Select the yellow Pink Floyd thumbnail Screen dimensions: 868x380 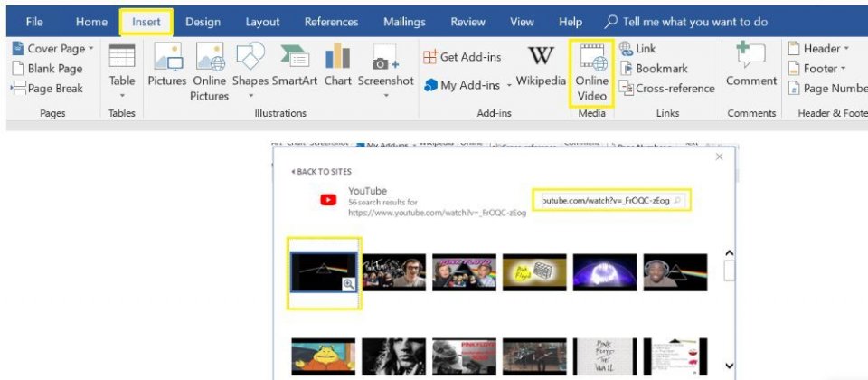[x=534, y=272]
